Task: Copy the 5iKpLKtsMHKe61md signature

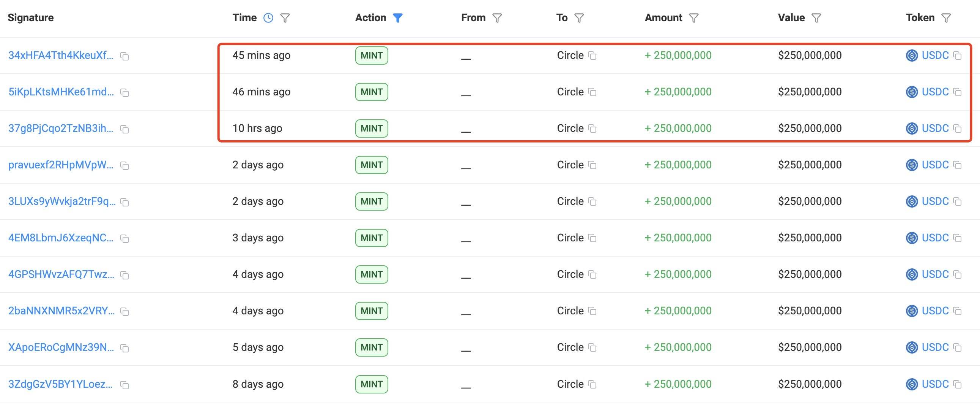Action: pos(124,92)
